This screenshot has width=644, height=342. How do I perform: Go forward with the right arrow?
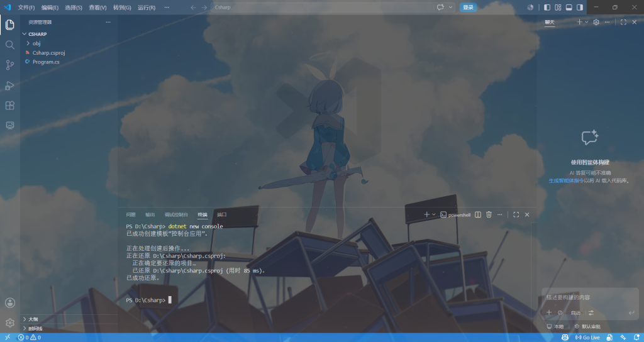[204, 8]
